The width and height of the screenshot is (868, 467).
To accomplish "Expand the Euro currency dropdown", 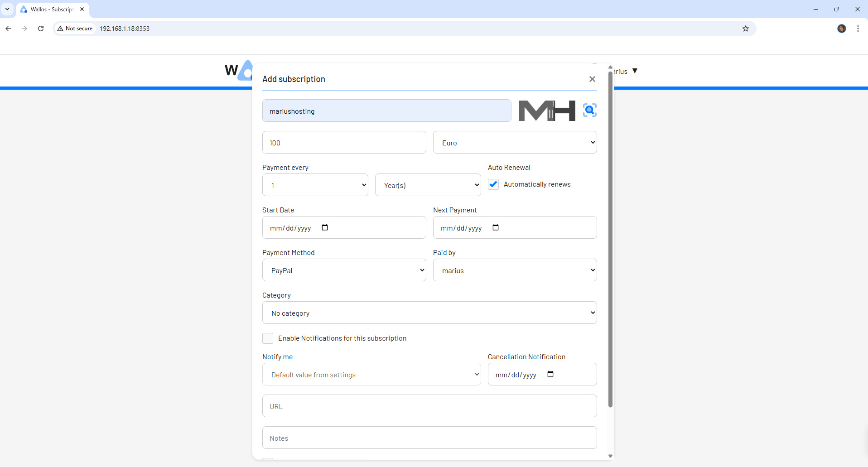I will (x=515, y=143).
